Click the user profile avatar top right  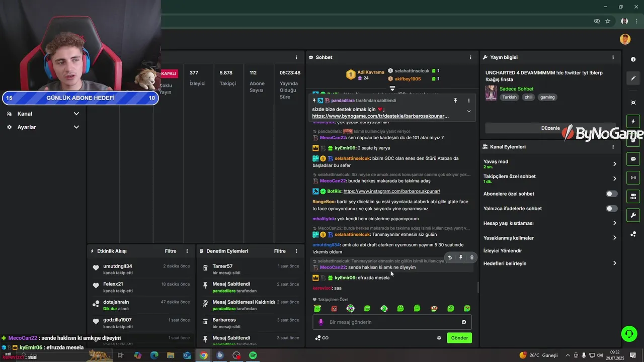(625, 39)
